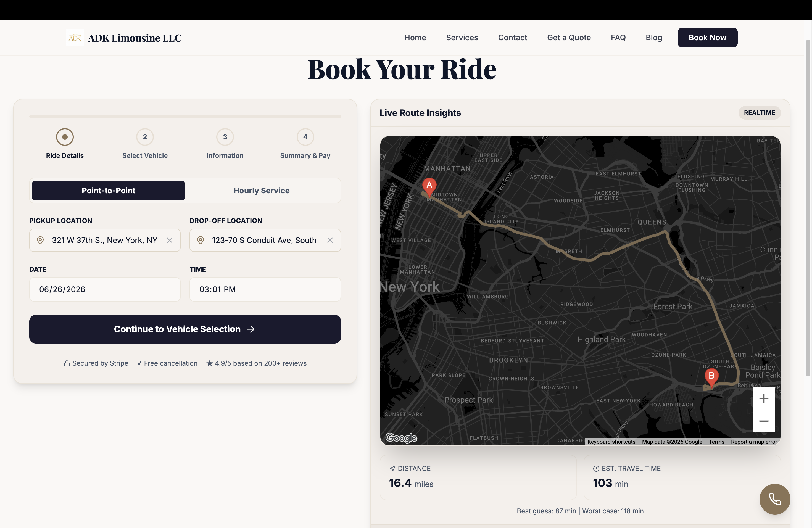Click the ADK Limousine LLC brand name
This screenshot has width=812, height=528.
tap(135, 38)
